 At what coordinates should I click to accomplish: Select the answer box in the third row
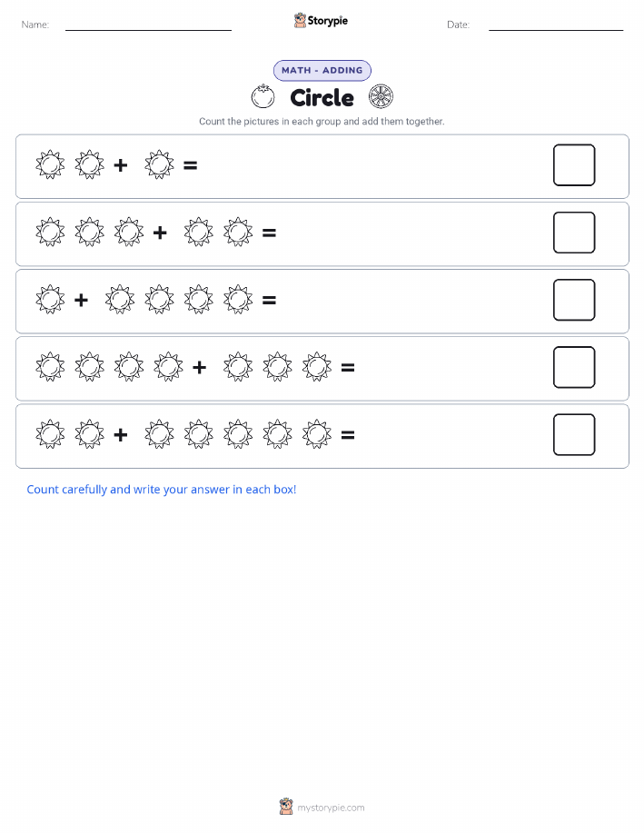click(574, 300)
